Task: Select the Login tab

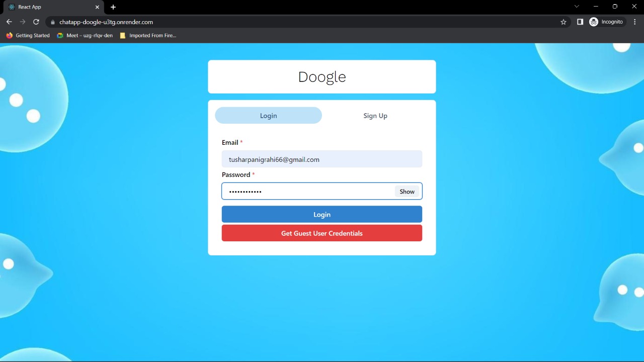Action: pos(268,116)
